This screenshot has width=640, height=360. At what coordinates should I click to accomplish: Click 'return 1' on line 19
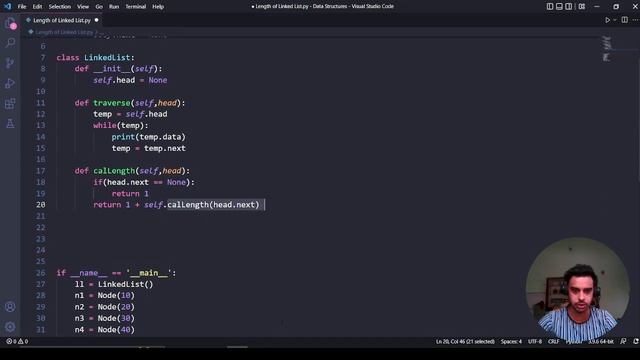coord(130,193)
